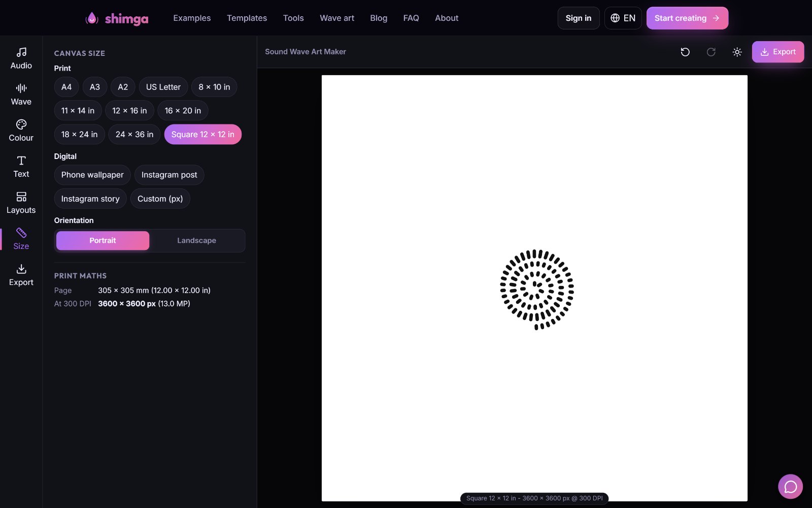Select Instagram post size
Viewport: 812px width, 508px height.
click(170, 175)
